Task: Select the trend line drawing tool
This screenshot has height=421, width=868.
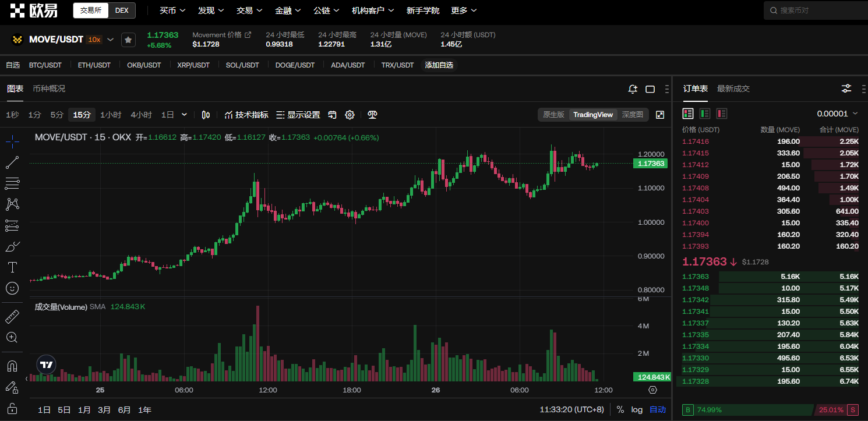Action: [x=12, y=163]
